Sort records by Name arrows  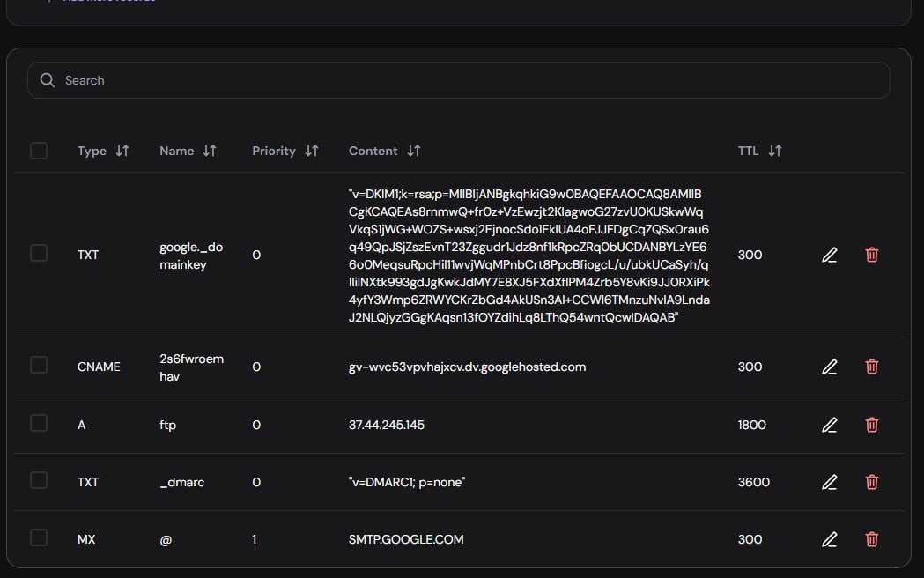(x=210, y=151)
